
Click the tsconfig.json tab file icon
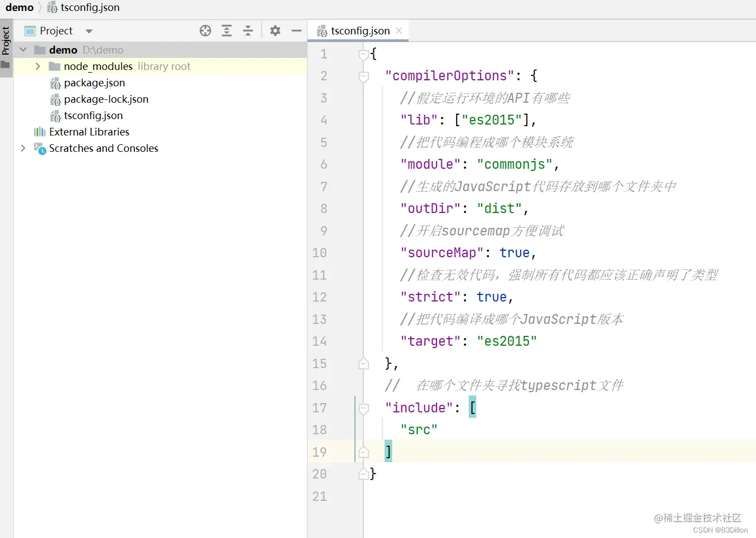tap(322, 31)
